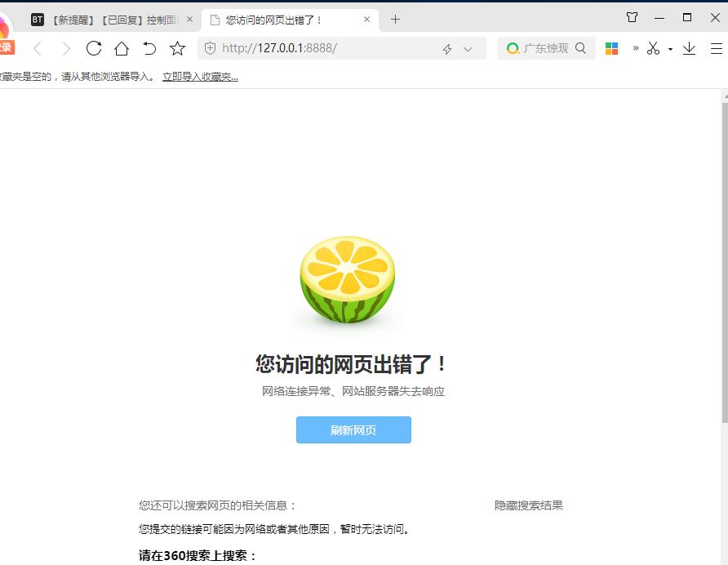Click the 请在360搜索上搜索 text

click(198, 556)
